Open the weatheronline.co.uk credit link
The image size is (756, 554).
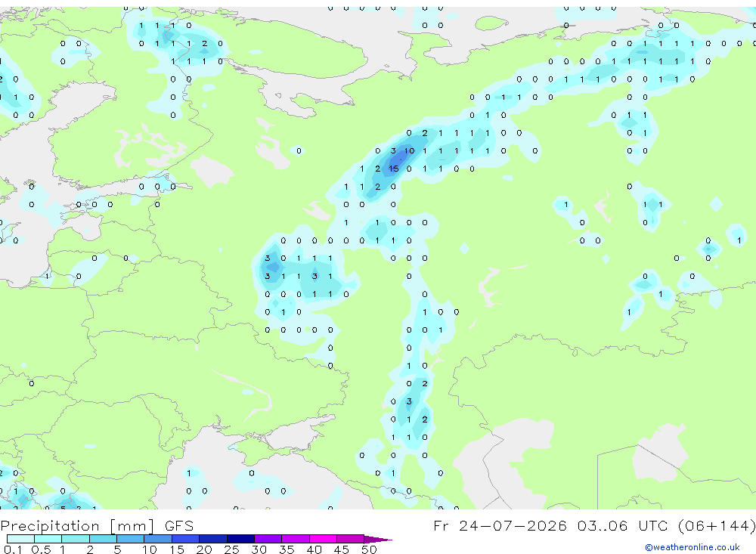tap(692, 547)
